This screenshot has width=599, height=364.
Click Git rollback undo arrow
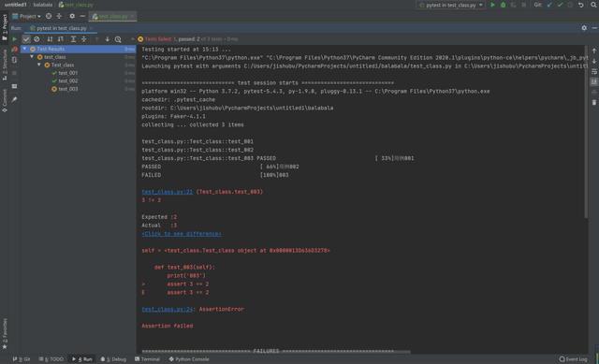[580, 5]
